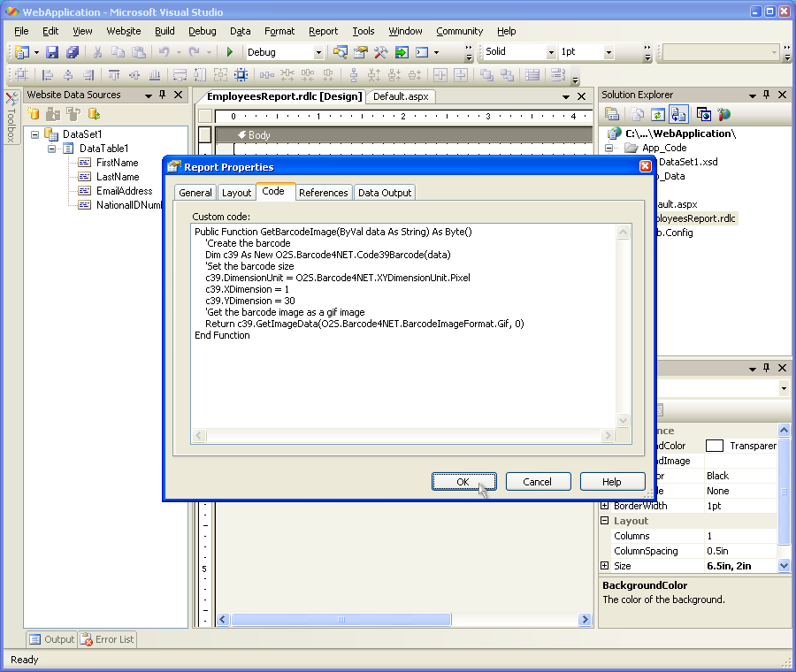Click Cancel in Report Properties dialog
796x672 pixels.
click(x=537, y=482)
